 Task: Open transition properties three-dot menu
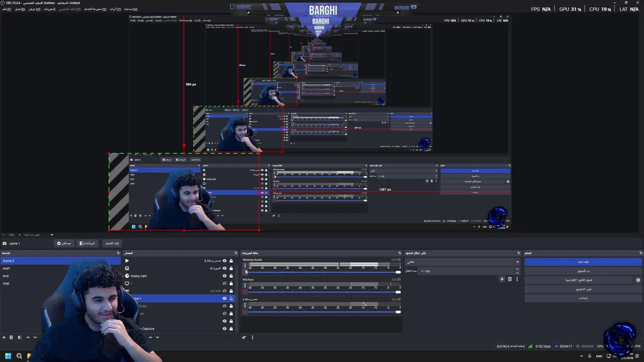coord(517,279)
